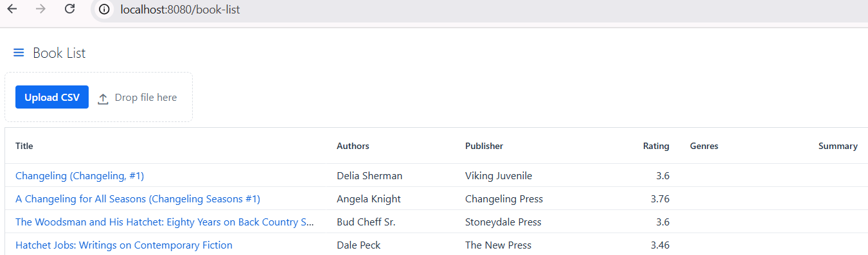Open Hatchet Jobs: Writings on Contemporary Fiction
This screenshot has width=868, height=255.
coord(124,245)
